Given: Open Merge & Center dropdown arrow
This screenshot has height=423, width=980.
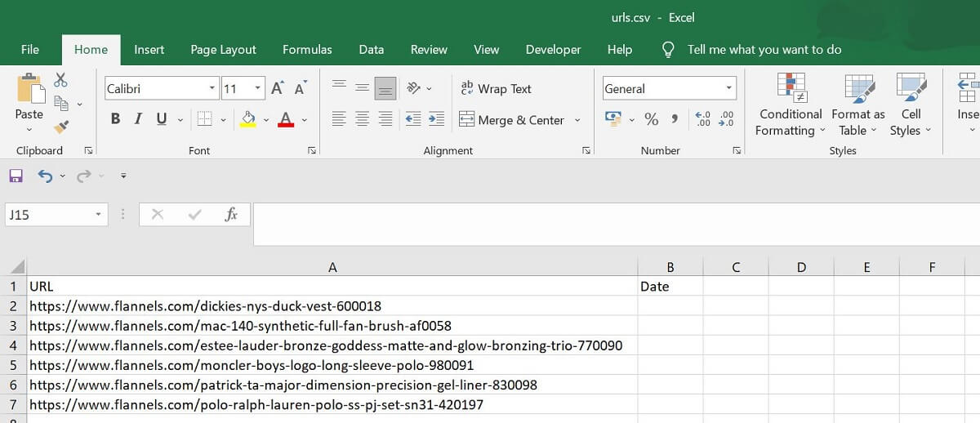Looking at the screenshot, I should (577, 120).
